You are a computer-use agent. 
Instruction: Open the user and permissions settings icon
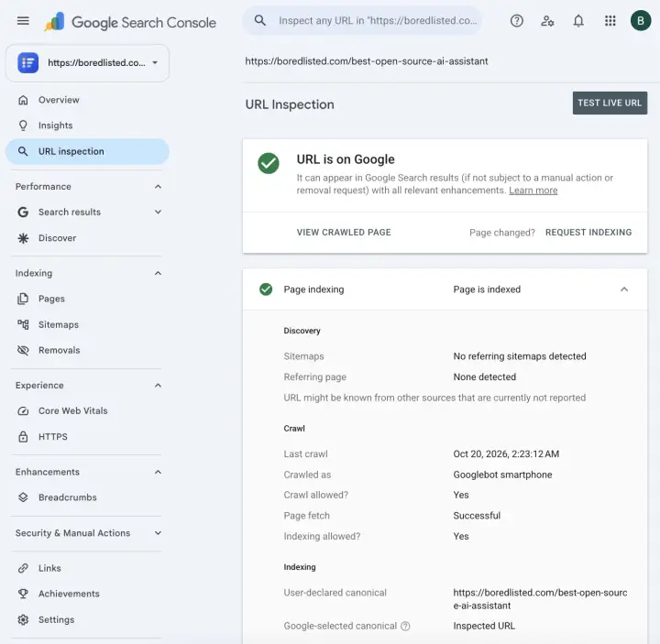point(547,20)
